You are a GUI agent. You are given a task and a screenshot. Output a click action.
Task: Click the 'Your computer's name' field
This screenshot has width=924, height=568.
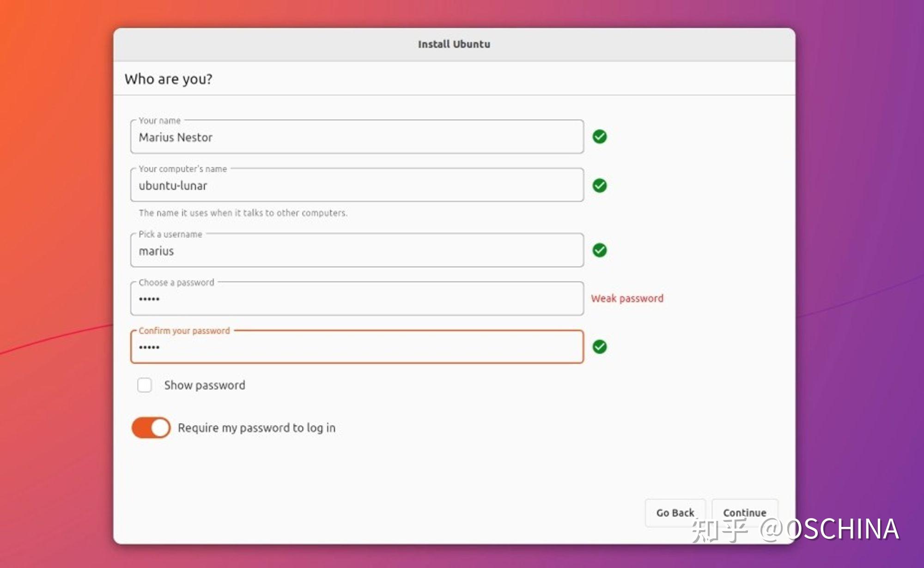coord(357,185)
